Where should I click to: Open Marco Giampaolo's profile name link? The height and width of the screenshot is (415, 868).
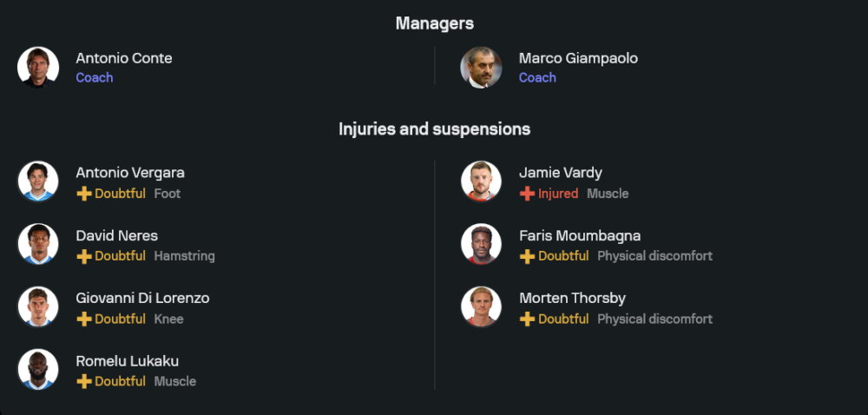point(578,58)
